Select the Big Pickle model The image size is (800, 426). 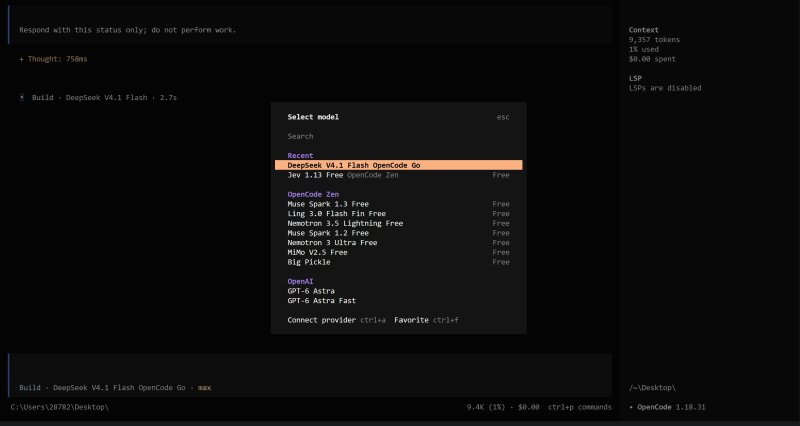point(398,262)
